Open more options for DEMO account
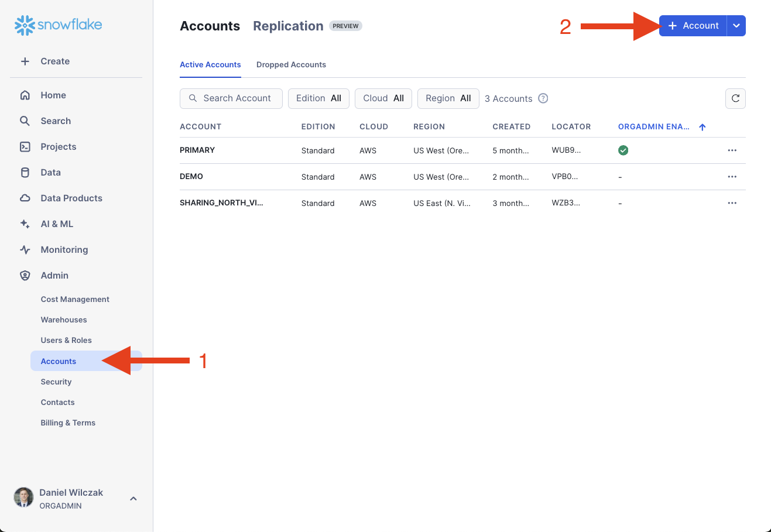 coord(732,177)
